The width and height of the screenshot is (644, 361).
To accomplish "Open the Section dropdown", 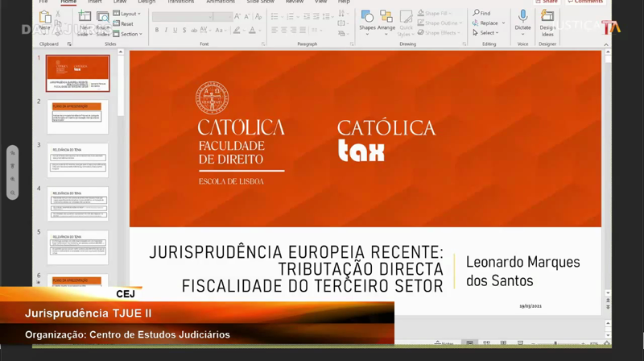I will tap(129, 34).
